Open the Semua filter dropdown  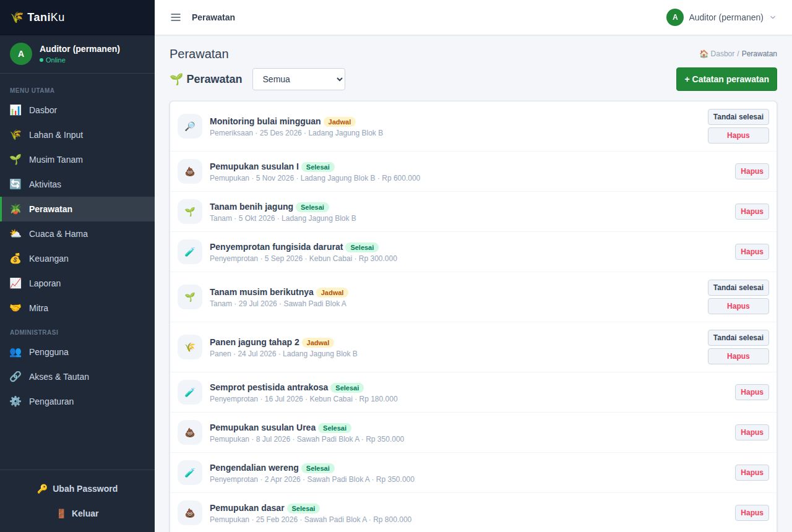click(299, 79)
